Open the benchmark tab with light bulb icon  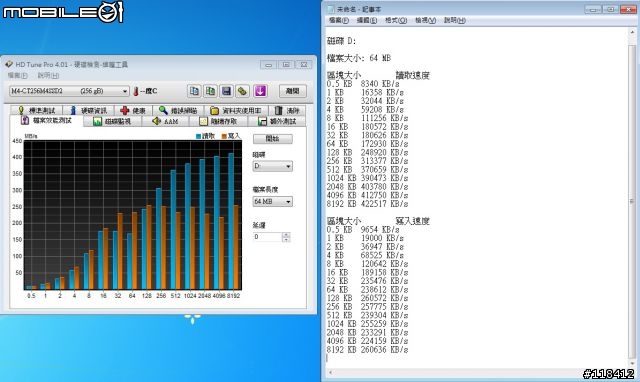(37, 111)
